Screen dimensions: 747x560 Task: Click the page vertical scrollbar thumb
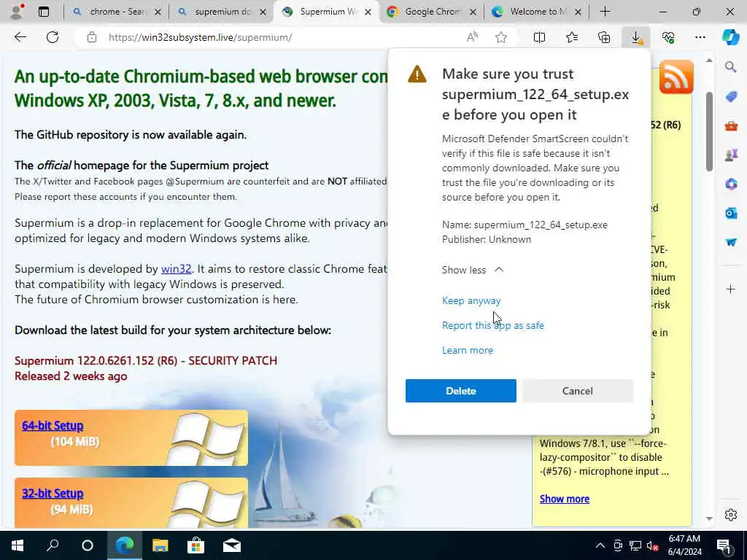click(709, 131)
